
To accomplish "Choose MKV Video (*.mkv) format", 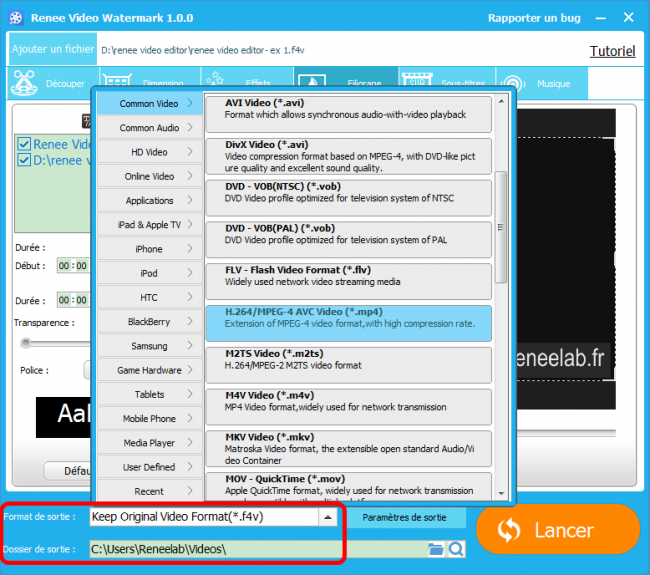I will pos(349,449).
